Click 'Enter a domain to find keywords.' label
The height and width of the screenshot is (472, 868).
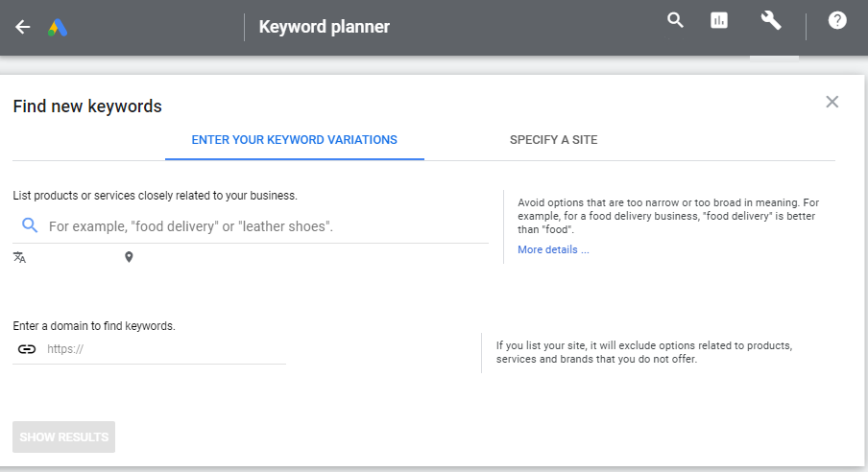click(x=94, y=326)
